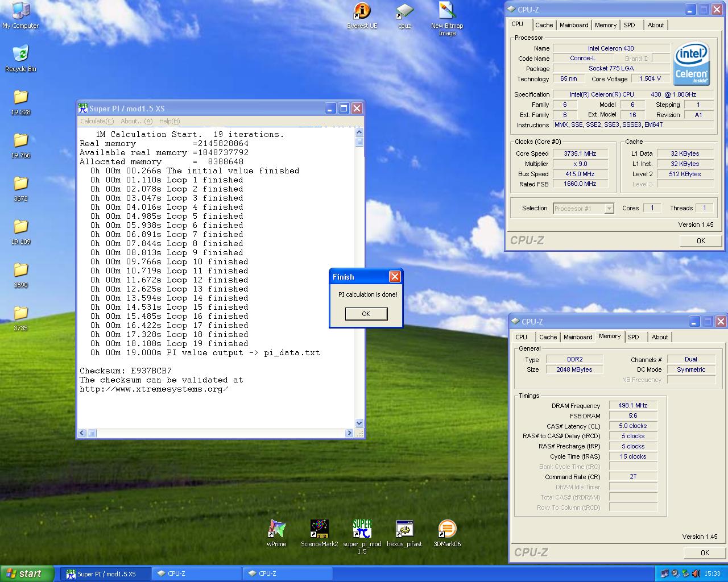
Task: Click the Core Voltage 1.504 V value
Action: (650, 79)
